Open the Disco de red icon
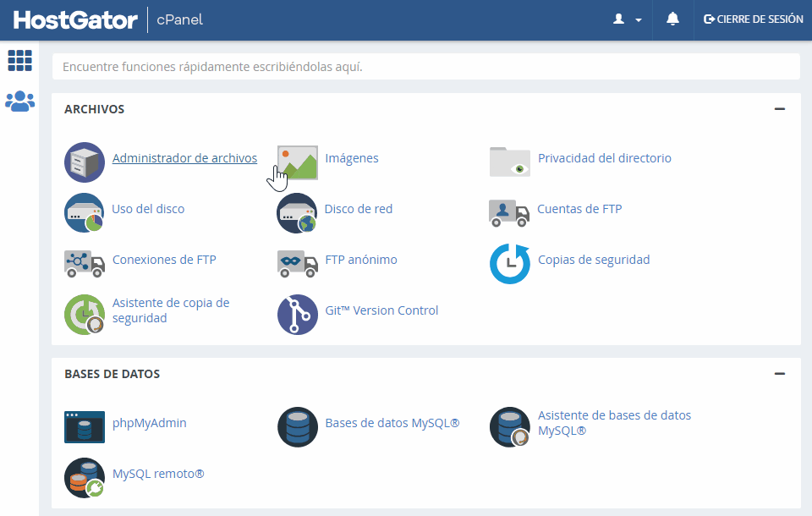This screenshot has height=516, width=812. (297, 213)
